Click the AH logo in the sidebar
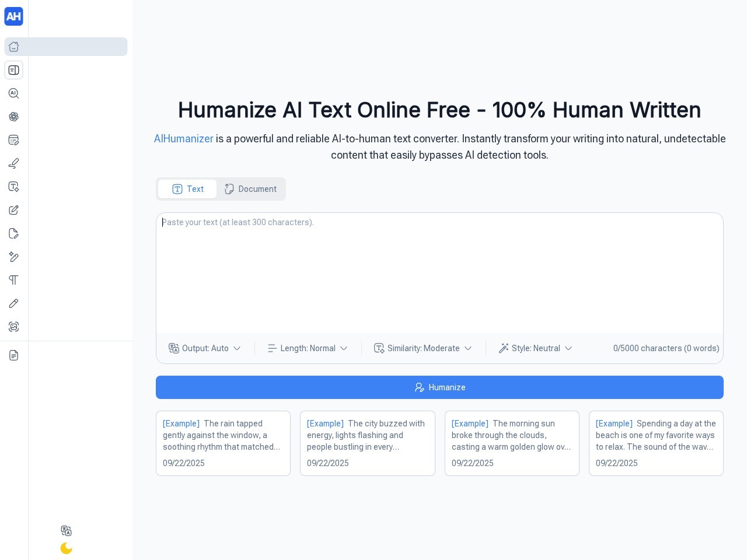 13,16
